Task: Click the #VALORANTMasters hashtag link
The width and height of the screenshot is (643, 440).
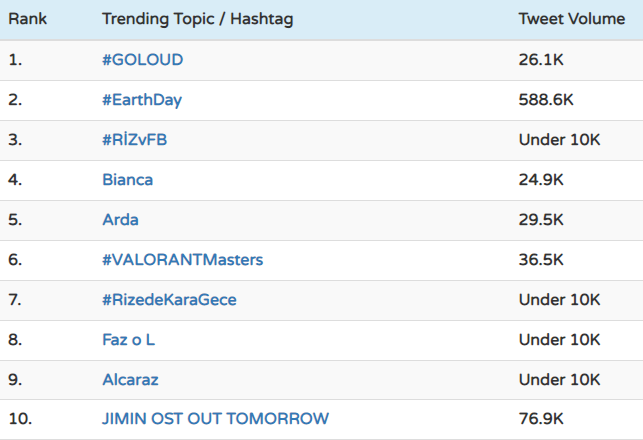Action: (182, 260)
